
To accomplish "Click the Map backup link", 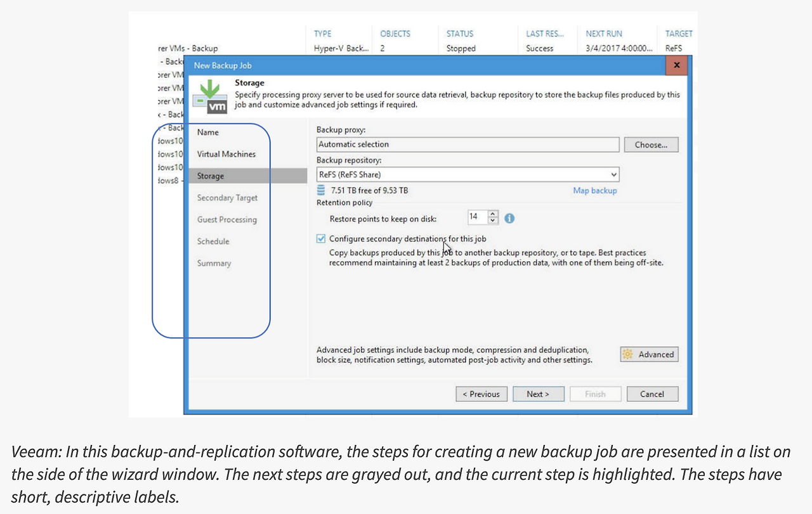I will click(x=595, y=190).
